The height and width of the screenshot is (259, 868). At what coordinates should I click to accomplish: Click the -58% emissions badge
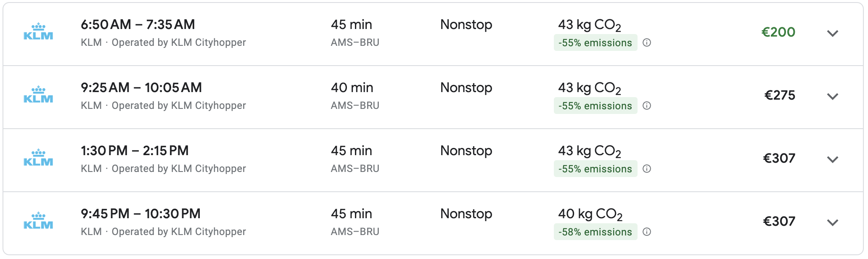(x=595, y=232)
